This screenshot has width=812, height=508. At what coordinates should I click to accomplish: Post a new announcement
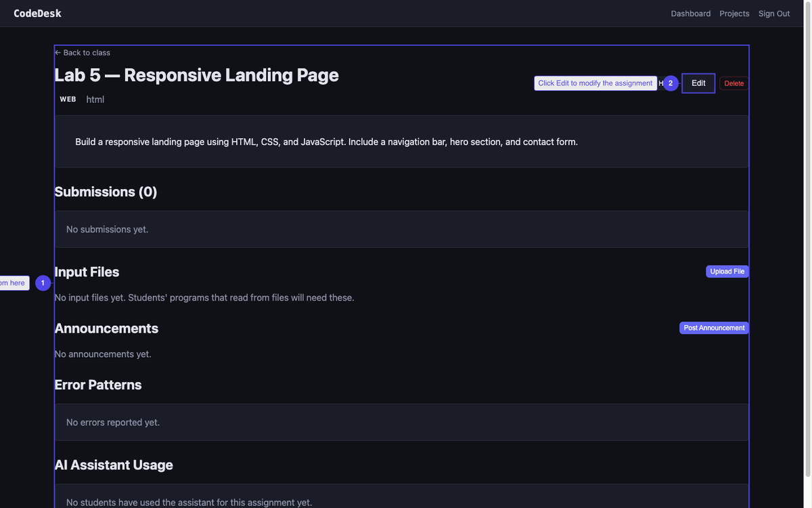[714, 328]
